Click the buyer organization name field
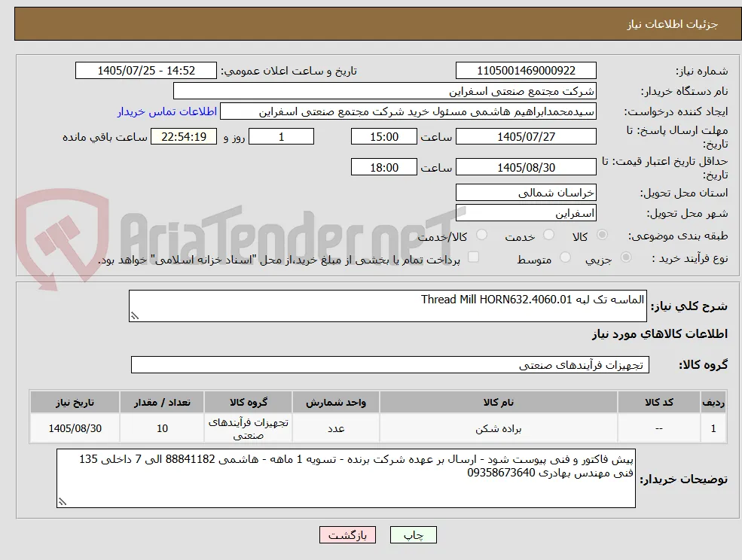This screenshot has height=560, width=742. pyautogui.click(x=385, y=91)
